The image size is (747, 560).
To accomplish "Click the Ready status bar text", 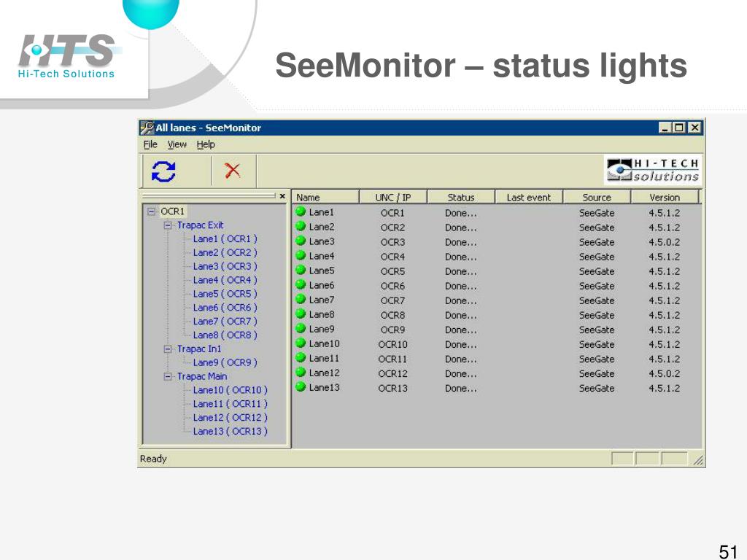I will [153, 459].
